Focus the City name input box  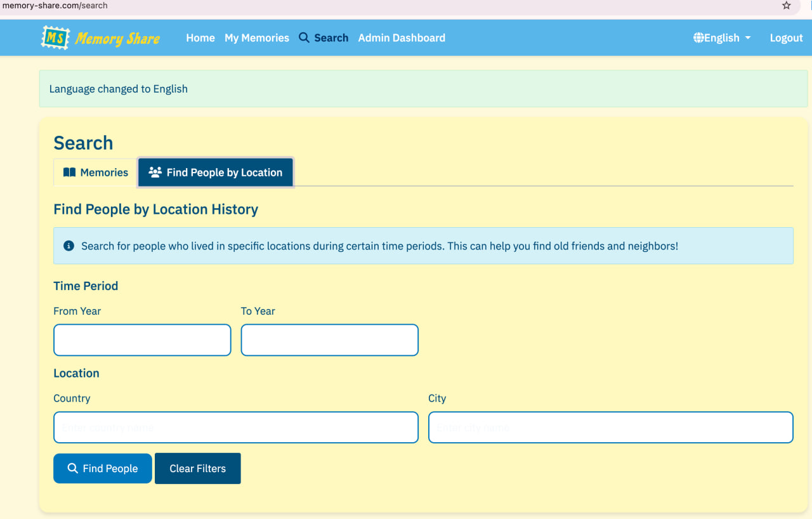[x=610, y=428]
